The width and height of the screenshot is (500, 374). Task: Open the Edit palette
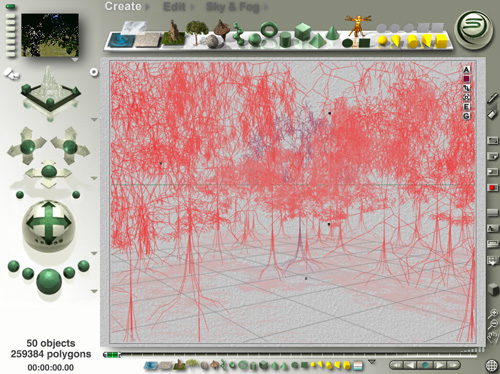point(174,7)
